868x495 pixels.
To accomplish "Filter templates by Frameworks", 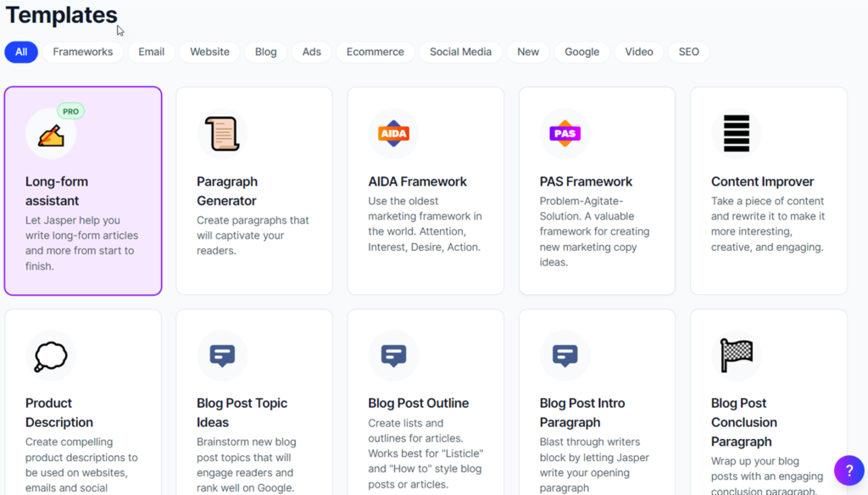I will coord(83,52).
